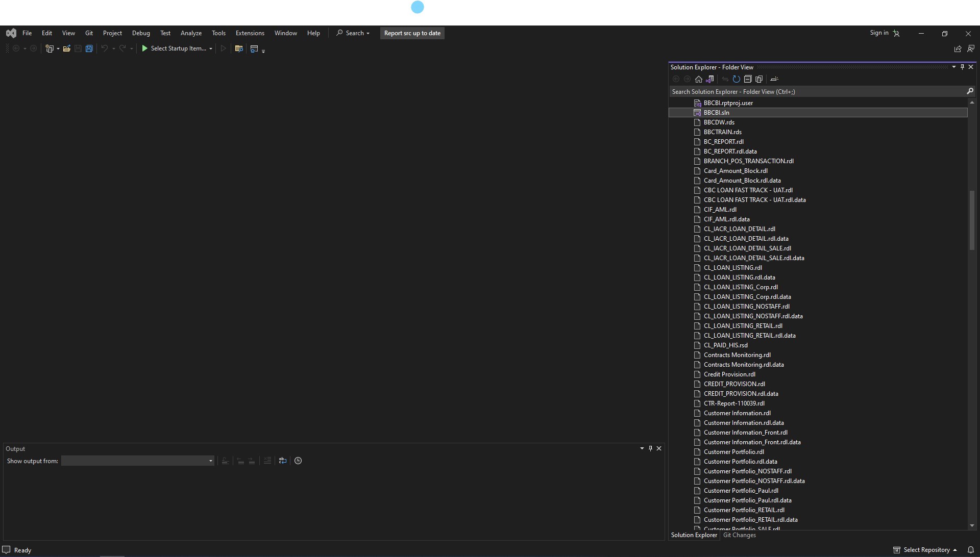The height and width of the screenshot is (557, 980).
Task: Switch to the Git Changes tab
Action: pyautogui.click(x=739, y=535)
